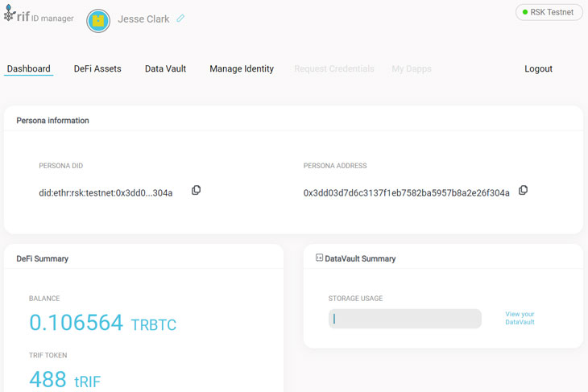Screen dimensions: 588x392
Task: Edit persona name with pencil icon
Action: (180, 18)
